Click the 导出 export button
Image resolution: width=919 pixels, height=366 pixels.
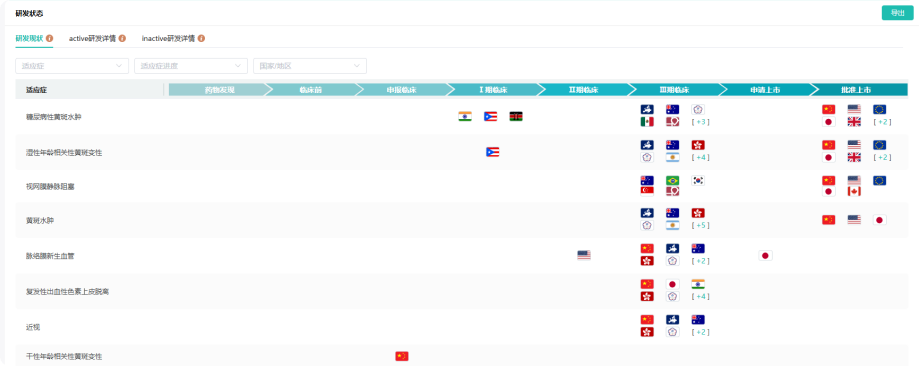tap(897, 13)
